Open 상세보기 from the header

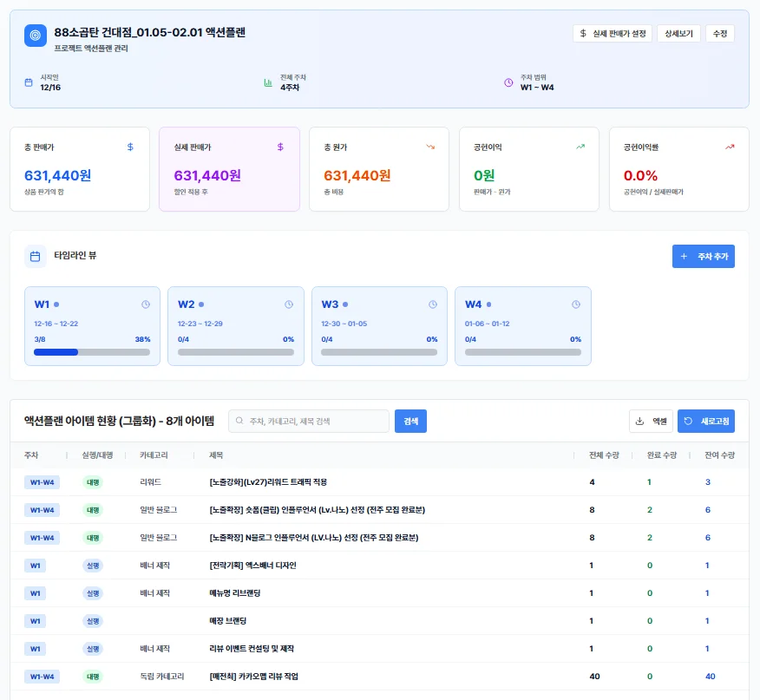[679, 34]
